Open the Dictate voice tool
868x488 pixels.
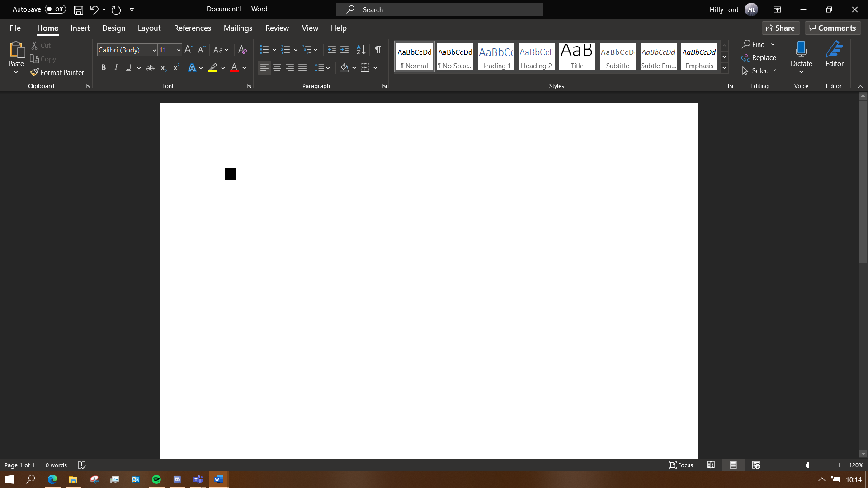pyautogui.click(x=801, y=54)
